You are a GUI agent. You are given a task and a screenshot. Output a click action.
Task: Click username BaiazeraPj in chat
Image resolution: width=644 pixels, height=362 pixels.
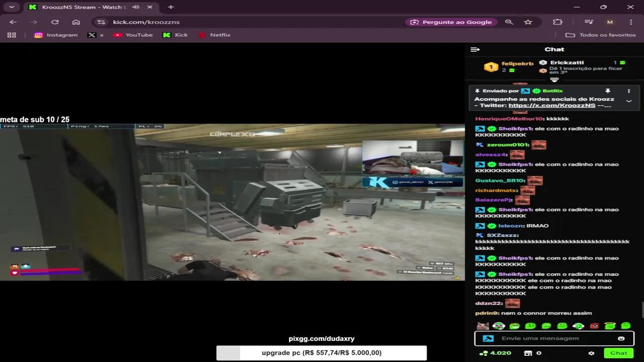pyautogui.click(x=494, y=200)
